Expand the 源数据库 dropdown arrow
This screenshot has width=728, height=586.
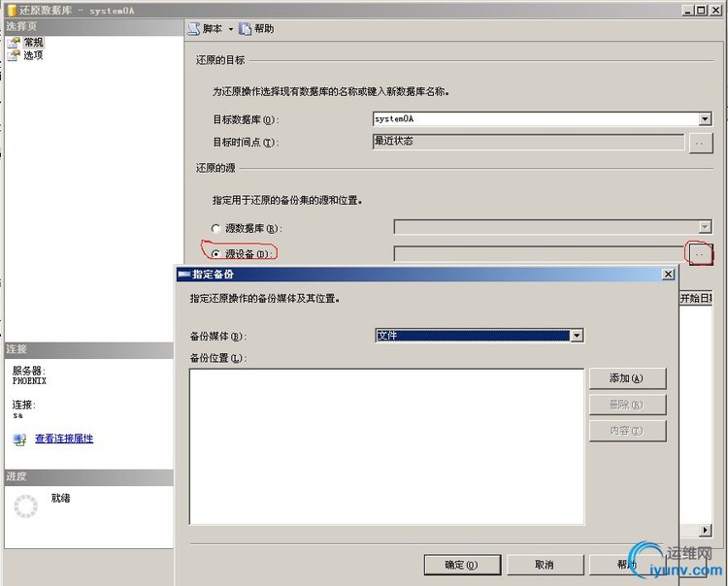point(706,227)
